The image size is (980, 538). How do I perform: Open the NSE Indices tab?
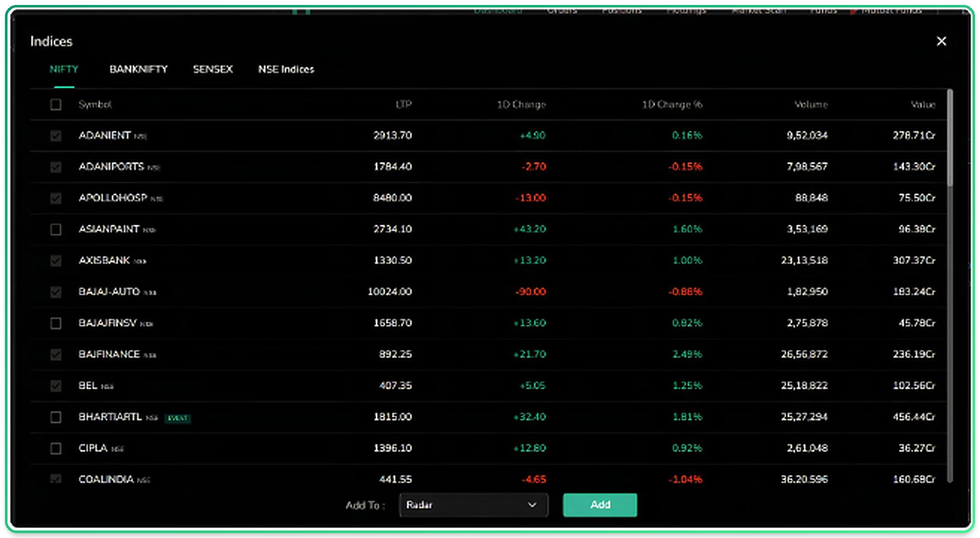(x=286, y=69)
